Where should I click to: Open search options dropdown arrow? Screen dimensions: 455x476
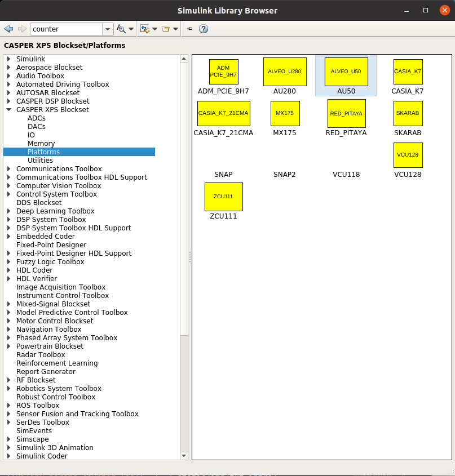click(131, 29)
